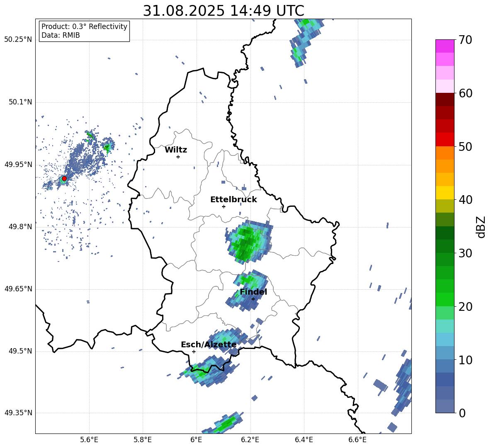491x448 pixels.
Task: Click the Wiltz city label
Action: (176, 150)
